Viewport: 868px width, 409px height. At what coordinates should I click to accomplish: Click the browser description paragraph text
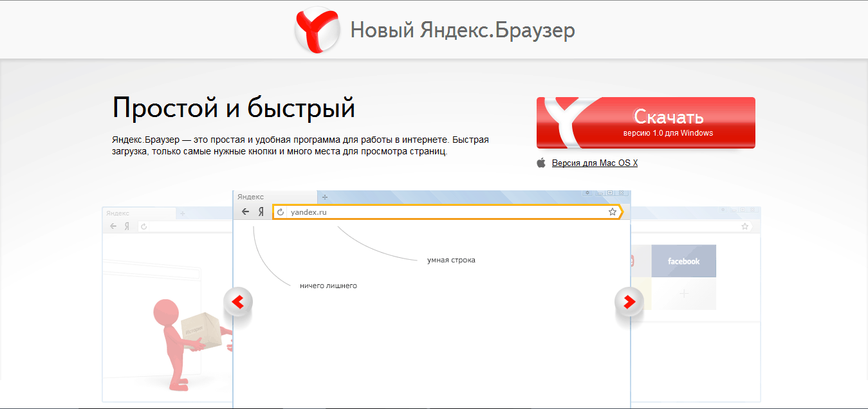(300, 145)
